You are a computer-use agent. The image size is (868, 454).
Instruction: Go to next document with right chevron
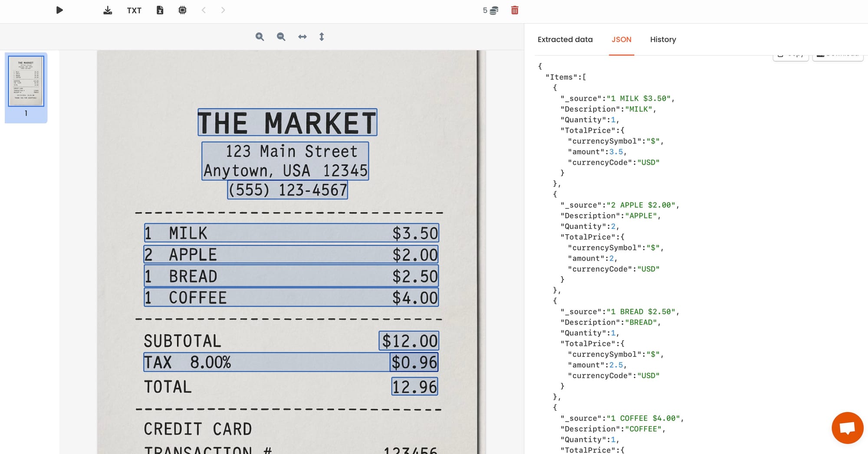[x=223, y=10]
